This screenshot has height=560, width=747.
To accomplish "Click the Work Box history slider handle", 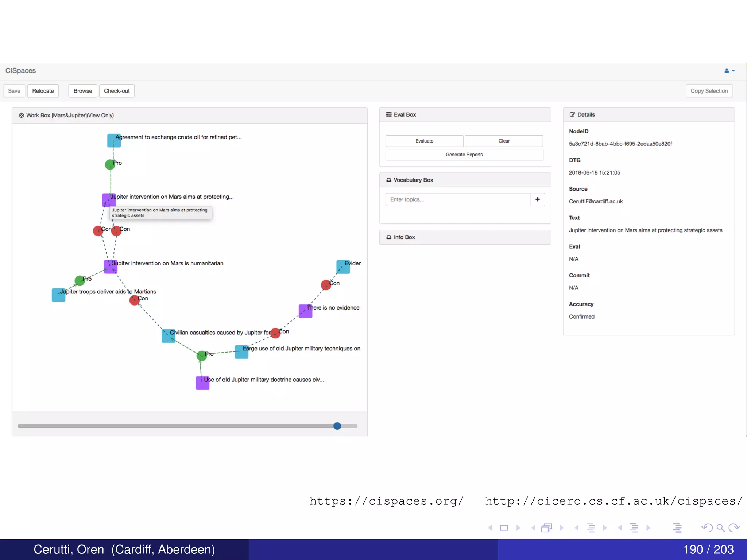I will coord(337,426).
